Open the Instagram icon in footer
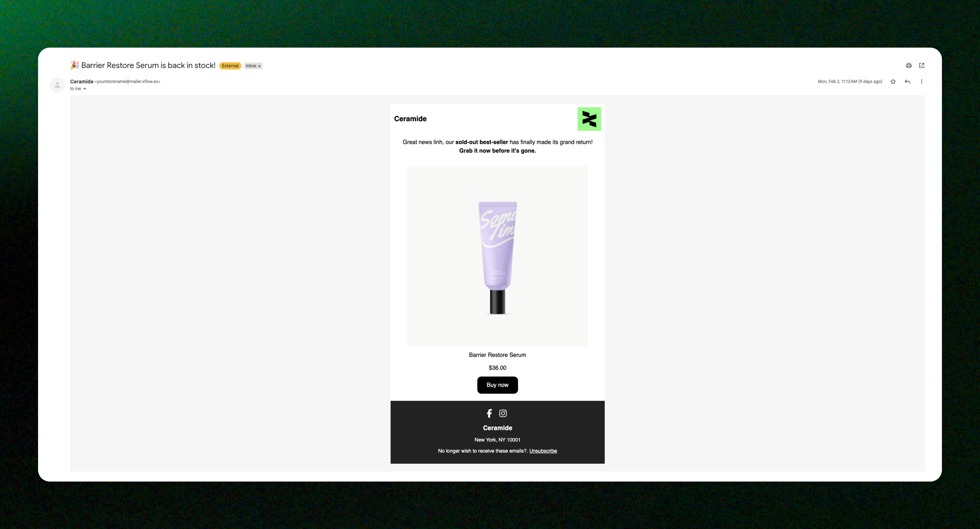 503,413
